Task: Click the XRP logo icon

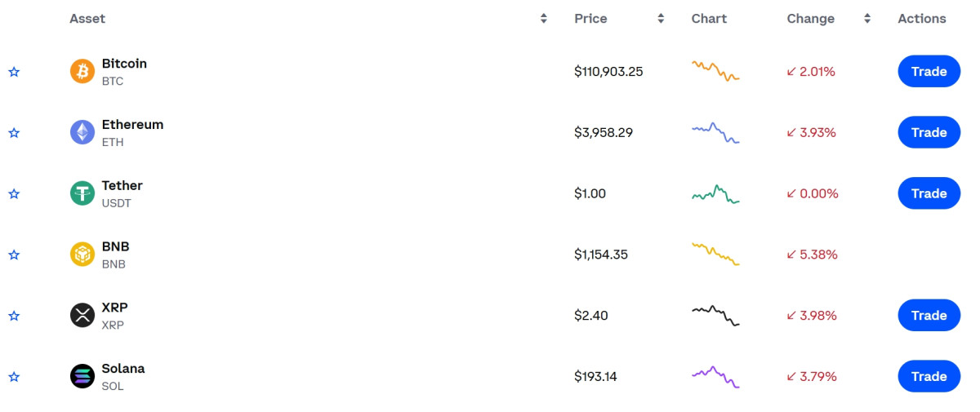Action: pos(82,316)
